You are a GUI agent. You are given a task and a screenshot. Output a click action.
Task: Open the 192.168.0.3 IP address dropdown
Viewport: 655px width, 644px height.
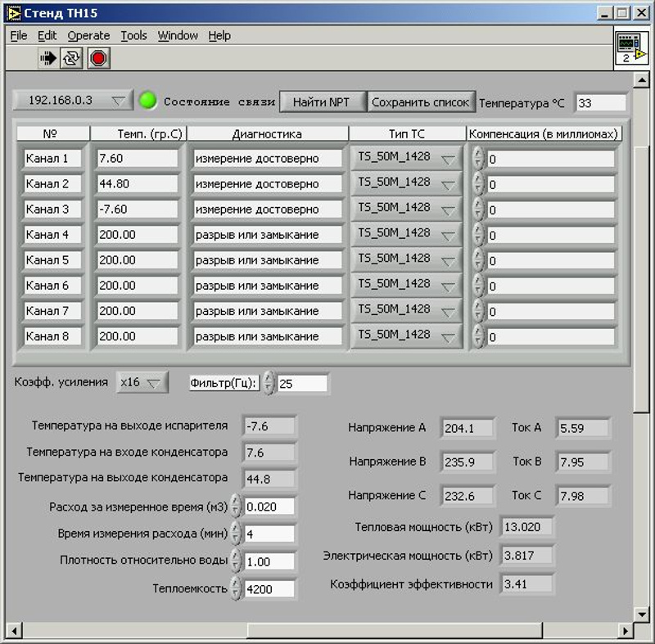tap(72, 101)
